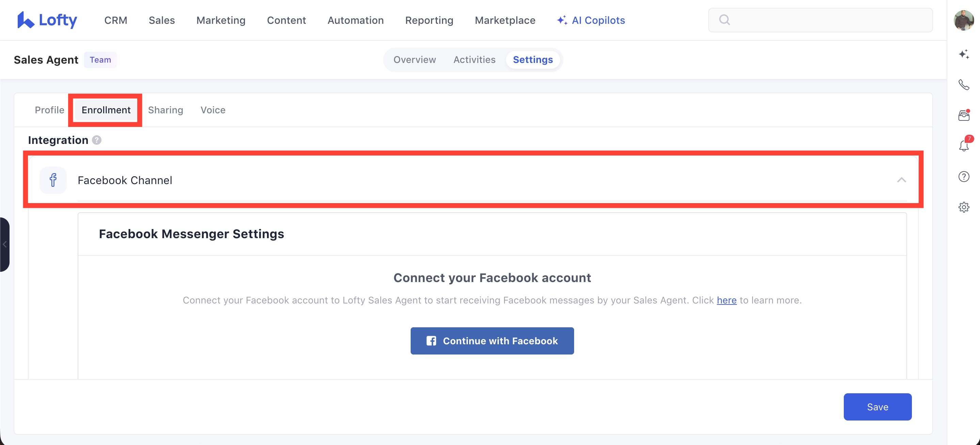Click the Integration help tooltip icon

point(97,140)
